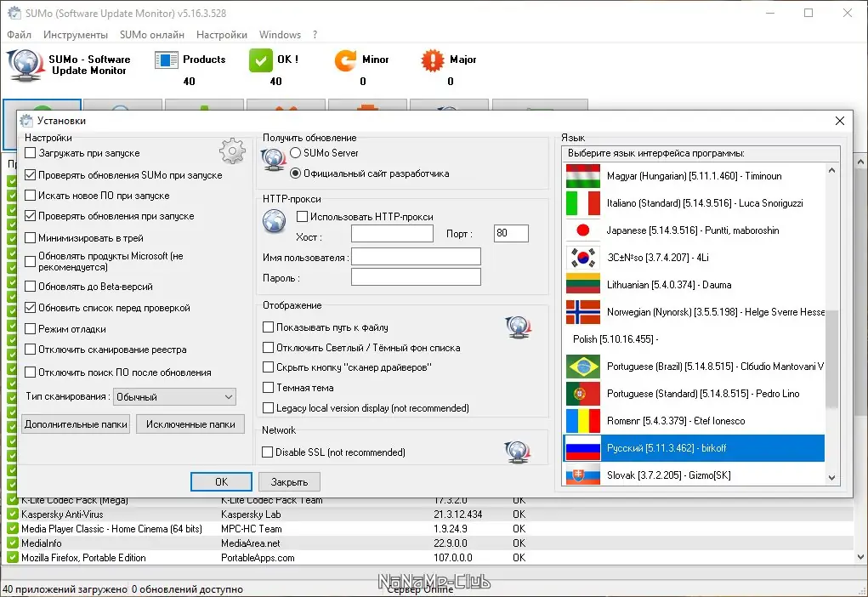Click the OK button in Установки dialog
The width and height of the screenshot is (868, 597).
click(221, 482)
